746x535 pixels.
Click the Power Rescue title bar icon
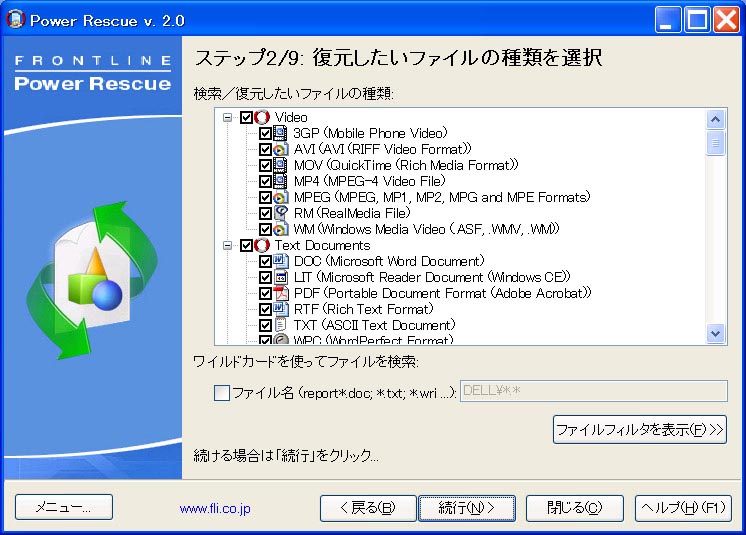15,19
